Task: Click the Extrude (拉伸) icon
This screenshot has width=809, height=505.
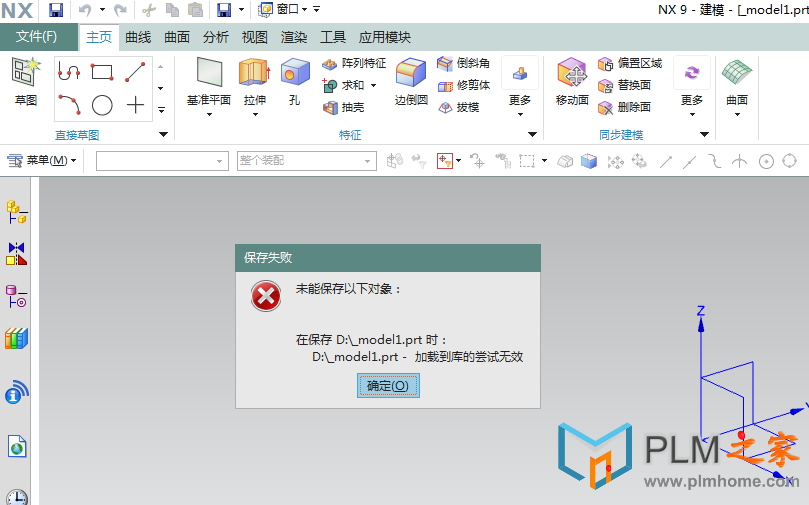Action: click(x=254, y=72)
